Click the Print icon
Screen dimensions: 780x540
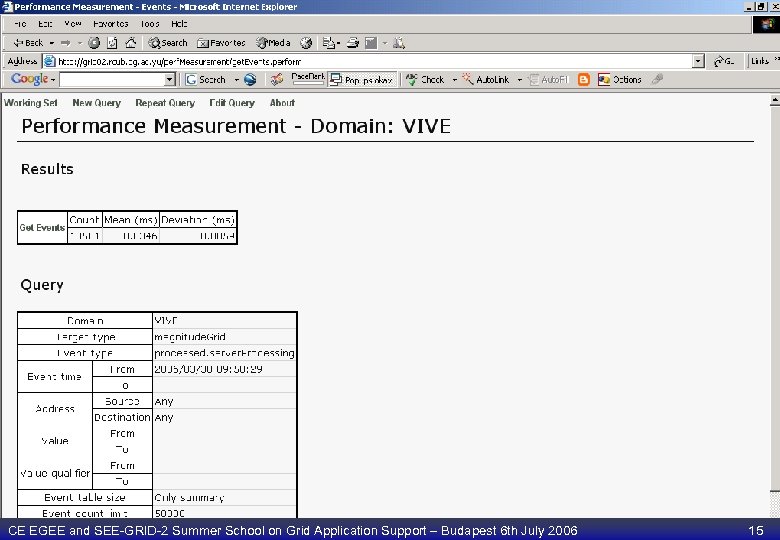coord(353,43)
